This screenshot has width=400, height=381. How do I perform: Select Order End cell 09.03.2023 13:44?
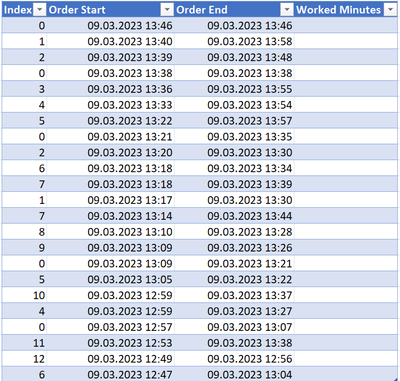234,216
